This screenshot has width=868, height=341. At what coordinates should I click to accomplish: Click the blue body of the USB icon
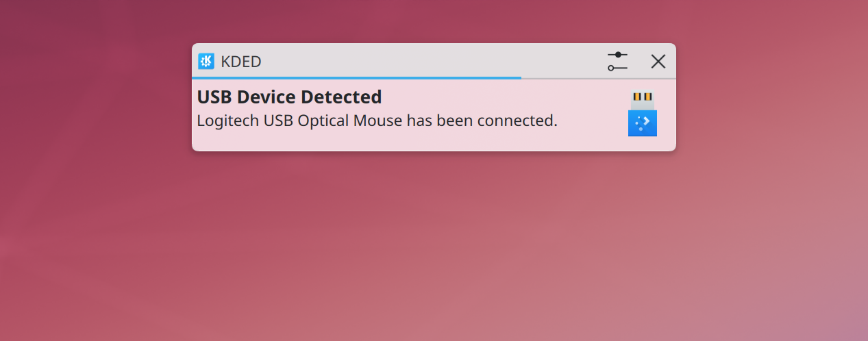[x=643, y=124]
